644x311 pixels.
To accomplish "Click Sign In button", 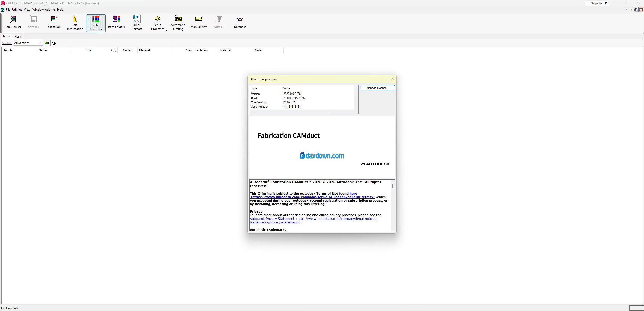I will [x=596, y=3].
